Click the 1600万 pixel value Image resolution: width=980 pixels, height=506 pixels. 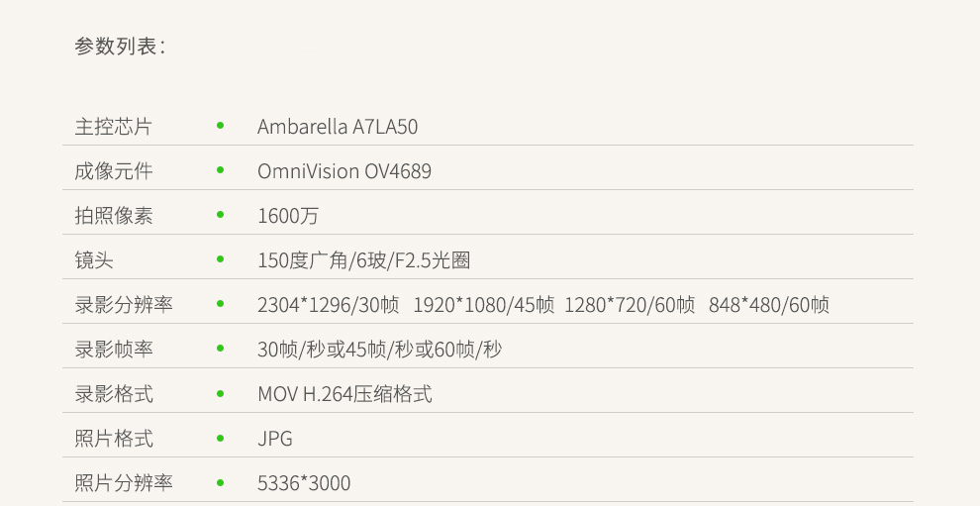pos(288,216)
